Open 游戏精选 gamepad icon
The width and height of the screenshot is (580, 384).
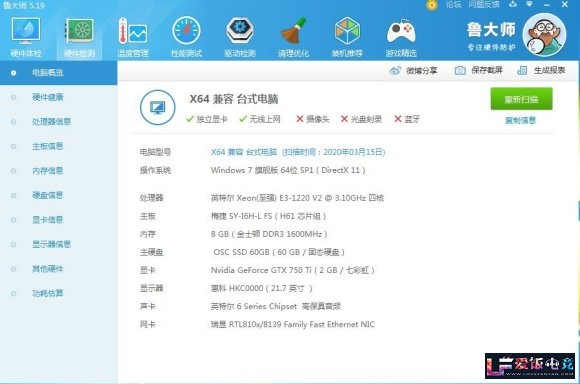(401, 37)
